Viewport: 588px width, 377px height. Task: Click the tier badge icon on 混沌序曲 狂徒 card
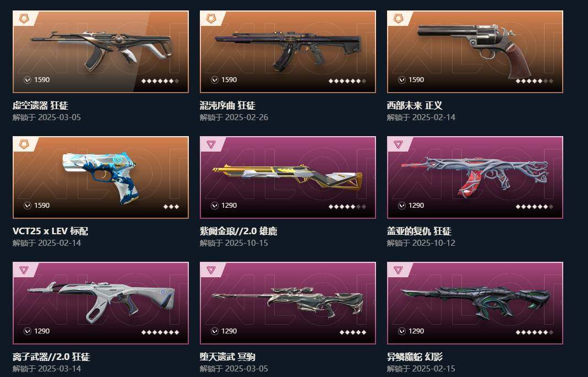point(211,18)
